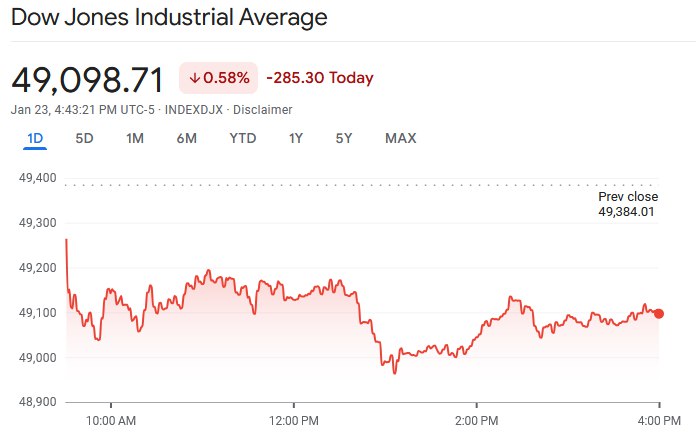This screenshot has height=438, width=696.
Task: Click the 2:00 PM time axis label
Action: 476,421
